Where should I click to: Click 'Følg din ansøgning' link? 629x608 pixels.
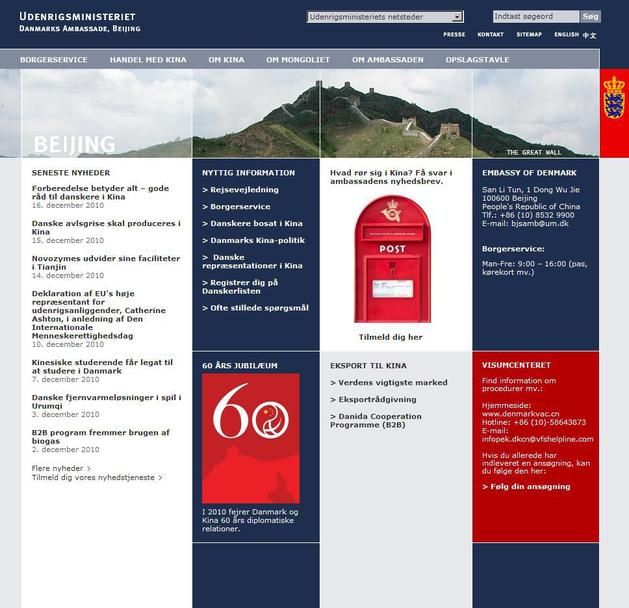526,486
